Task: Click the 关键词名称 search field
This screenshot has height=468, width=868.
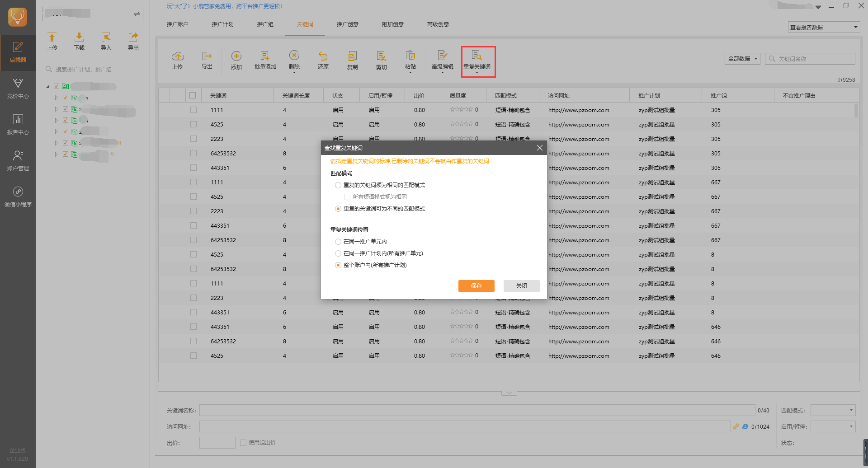Action: tap(810, 59)
